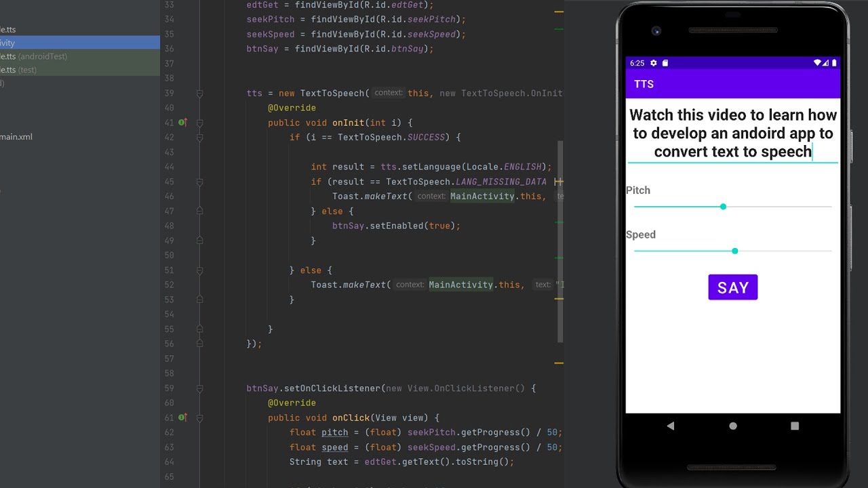
Task: Click the 'text:' hint on line 52
Action: (544, 285)
